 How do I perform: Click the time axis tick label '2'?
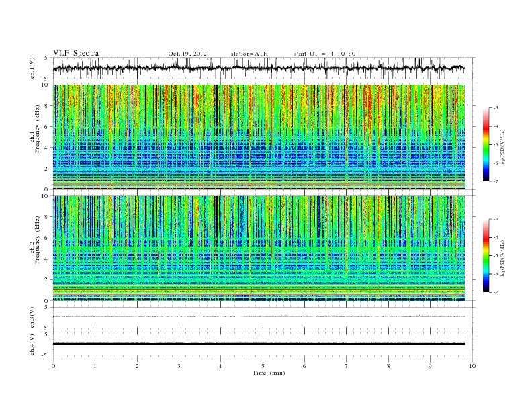(x=137, y=366)
